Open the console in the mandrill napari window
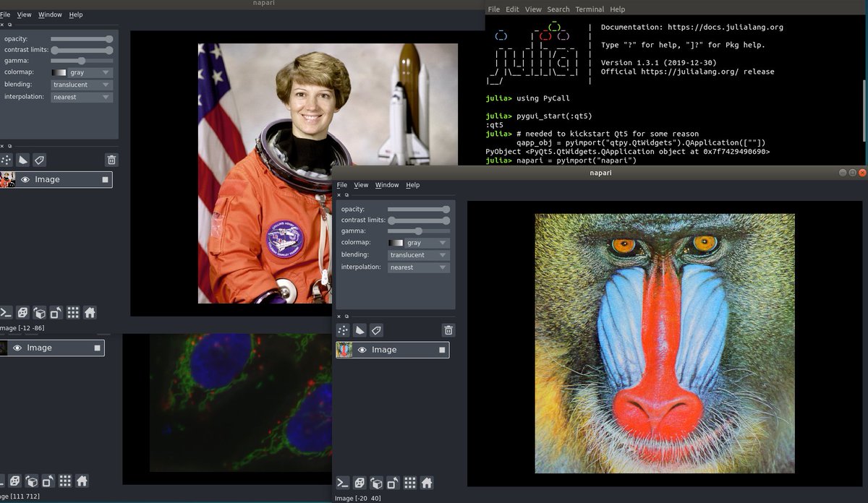 [343, 483]
